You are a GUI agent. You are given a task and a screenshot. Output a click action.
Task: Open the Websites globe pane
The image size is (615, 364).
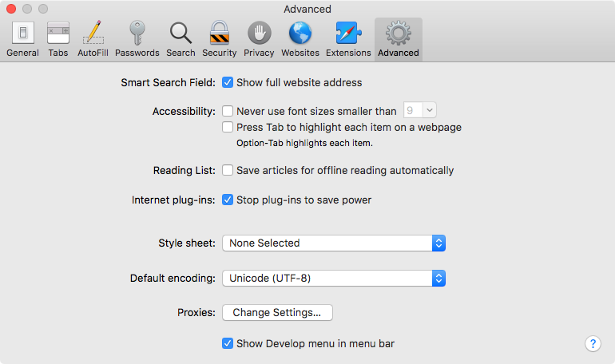pos(300,39)
